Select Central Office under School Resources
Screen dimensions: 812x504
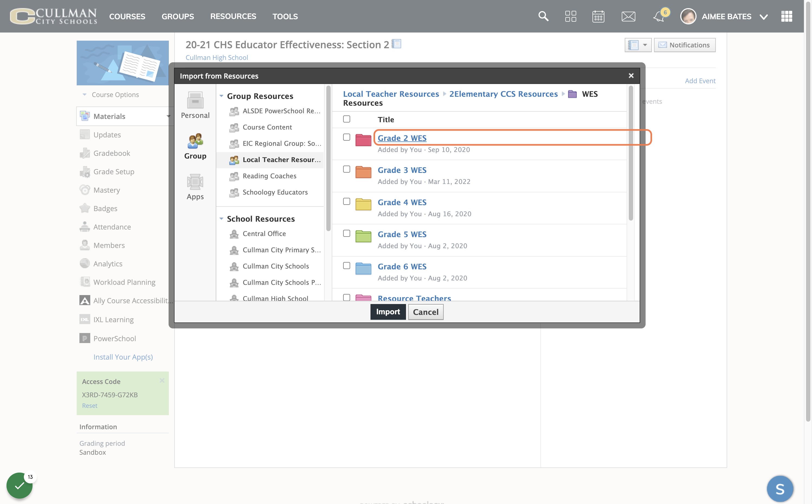click(x=264, y=233)
